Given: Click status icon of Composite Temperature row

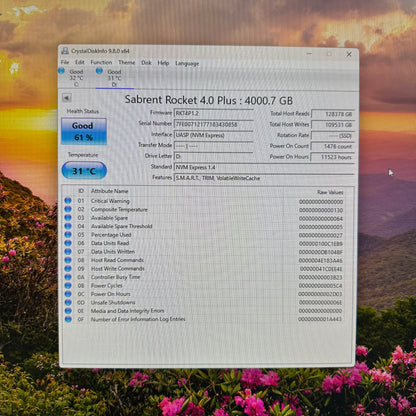Looking at the screenshot, I should (68, 209).
